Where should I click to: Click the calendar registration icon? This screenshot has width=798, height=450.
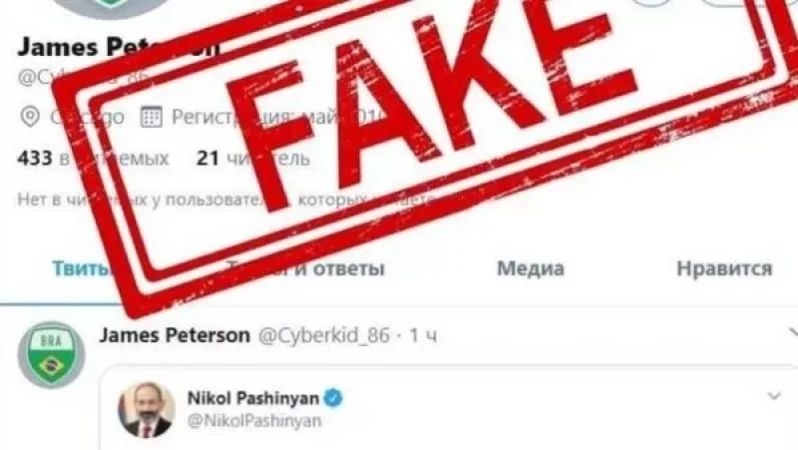pos(151,117)
